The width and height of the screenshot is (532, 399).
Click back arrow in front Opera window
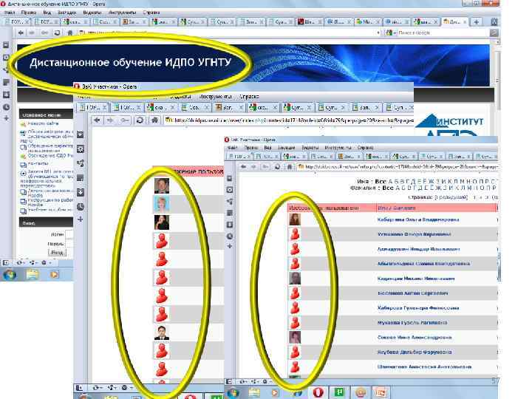tap(243, 166)
